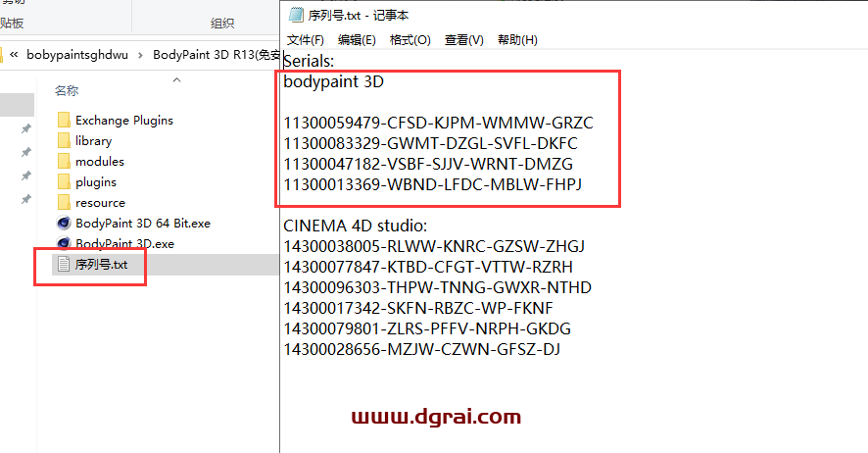Click serial line 11300013369-WBND-LFDC-MBLW-FHPJ
Viewport: 868px width, 453px height.
(x=433, y=184)
